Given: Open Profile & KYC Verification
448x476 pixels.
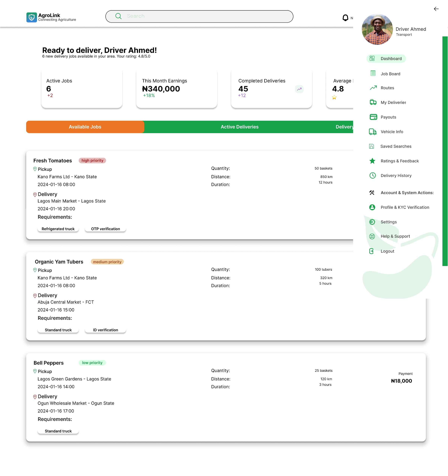Looking at the screenshot, I should 404,207.
